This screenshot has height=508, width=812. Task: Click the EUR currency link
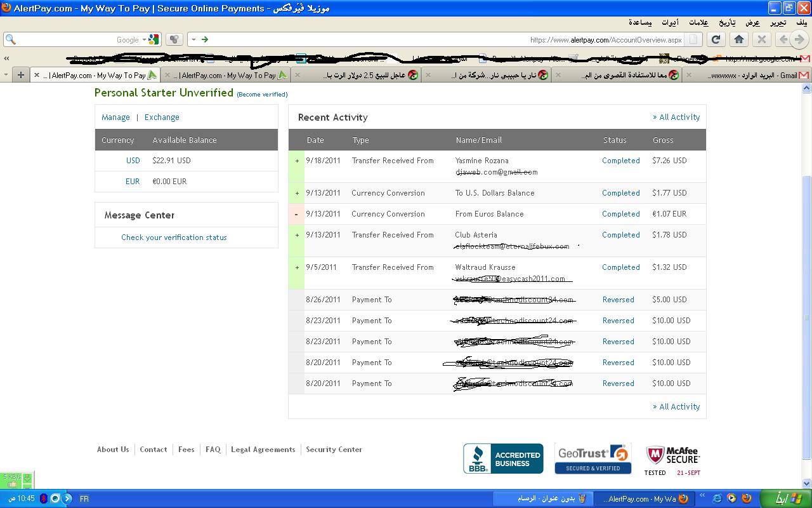(x=132, y=182)
